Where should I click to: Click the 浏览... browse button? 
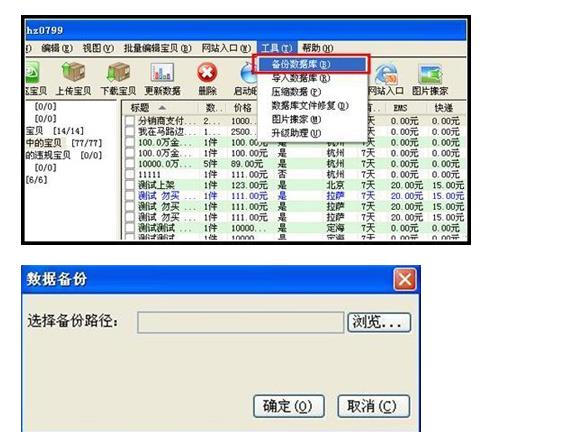(x=379, y=322)
